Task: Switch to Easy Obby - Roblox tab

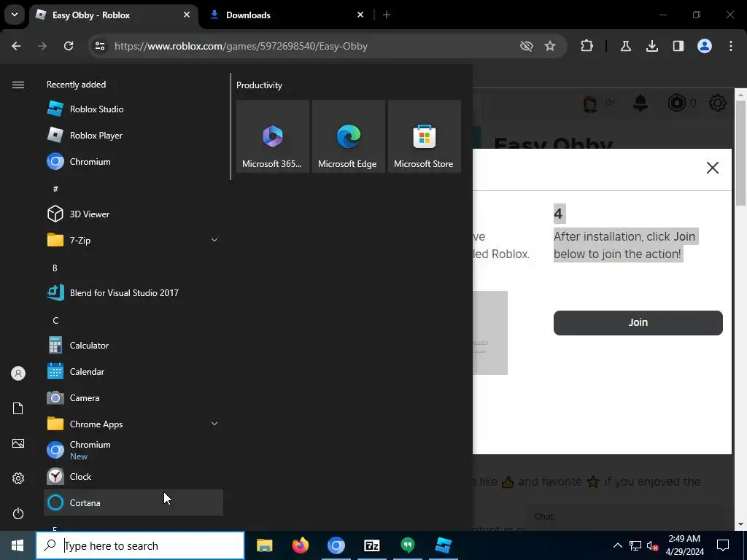Action: tap(115, 15)
